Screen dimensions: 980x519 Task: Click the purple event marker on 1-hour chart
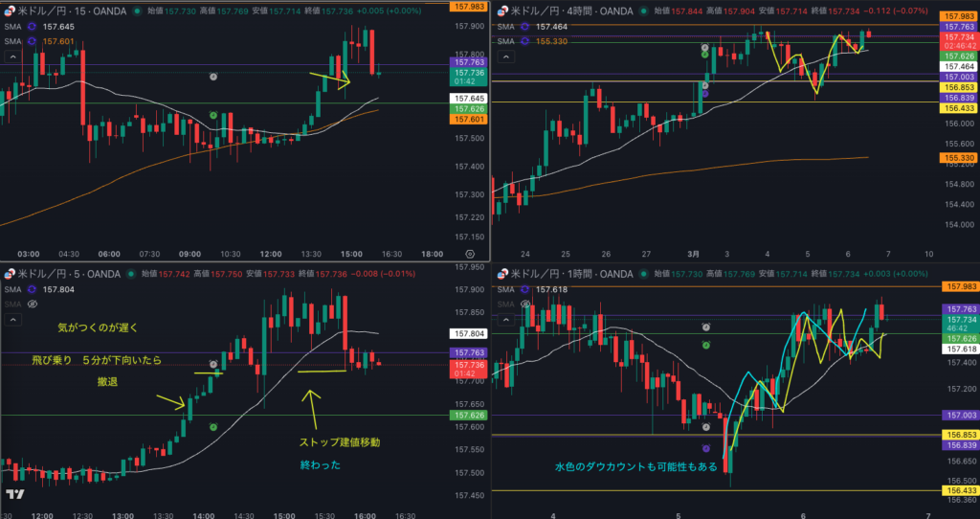coord(706,448)
